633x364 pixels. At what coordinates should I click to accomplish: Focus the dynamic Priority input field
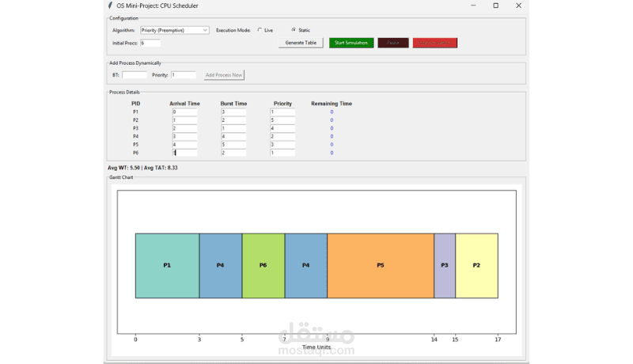click(x=184, y=75)
